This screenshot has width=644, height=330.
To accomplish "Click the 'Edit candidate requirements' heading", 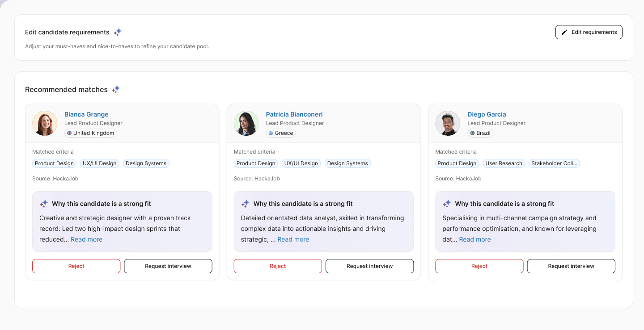I will [x=67, y=32].
